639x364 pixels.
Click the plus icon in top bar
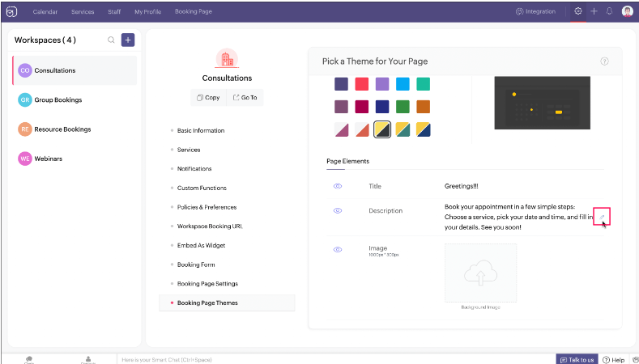[594, 11]
